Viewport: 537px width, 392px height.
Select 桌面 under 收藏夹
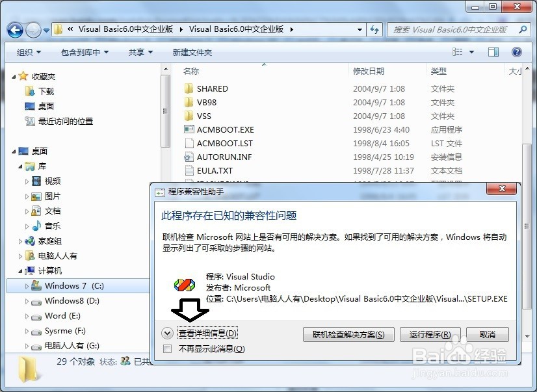(x=46, y=106)
